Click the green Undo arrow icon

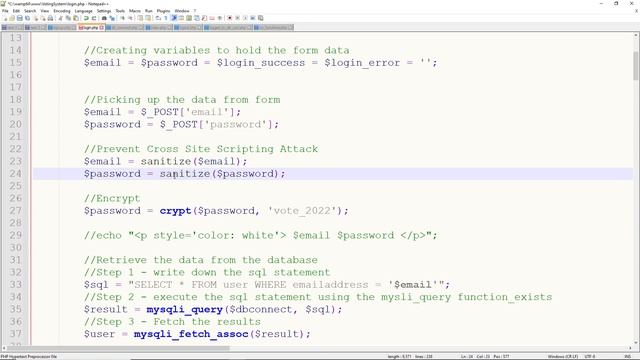(x=86, y=18)
